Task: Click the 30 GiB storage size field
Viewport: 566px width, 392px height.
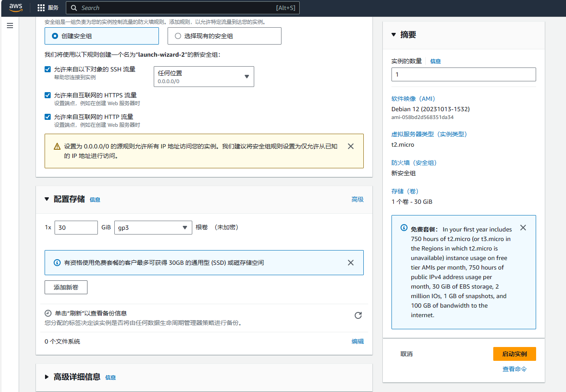Action: pyautogui.click(x=76, y=228)
